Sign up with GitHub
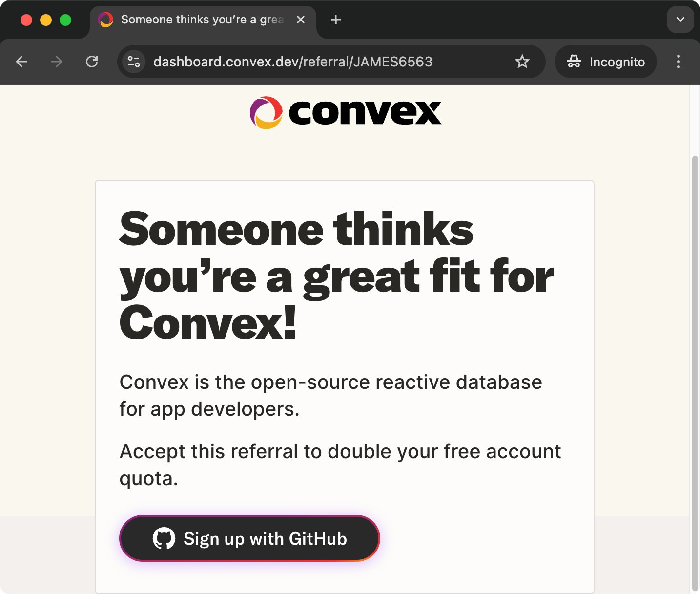 [249, 538]
